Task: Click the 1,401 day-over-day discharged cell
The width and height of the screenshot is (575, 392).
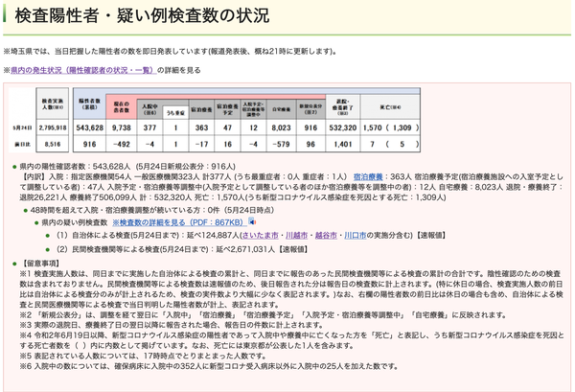Action: pos(343,144)
